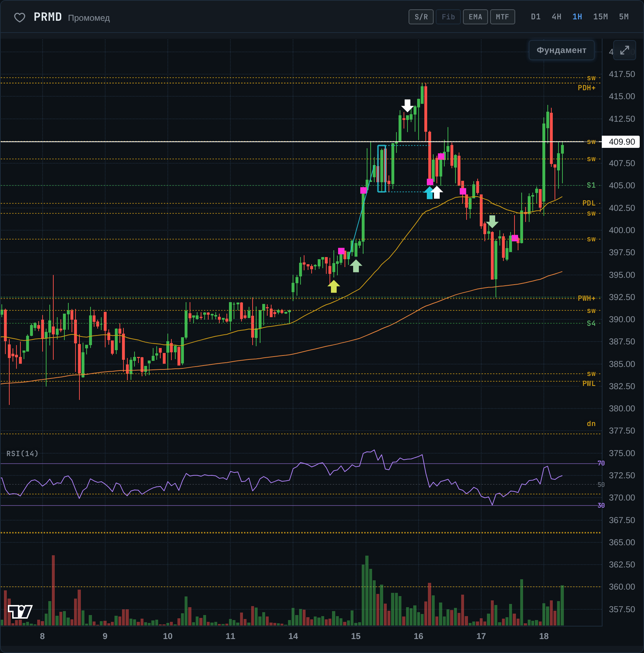Click the 407.50 price axis value
The height and width of the screenshot is (653, 644).
(622, 163)
